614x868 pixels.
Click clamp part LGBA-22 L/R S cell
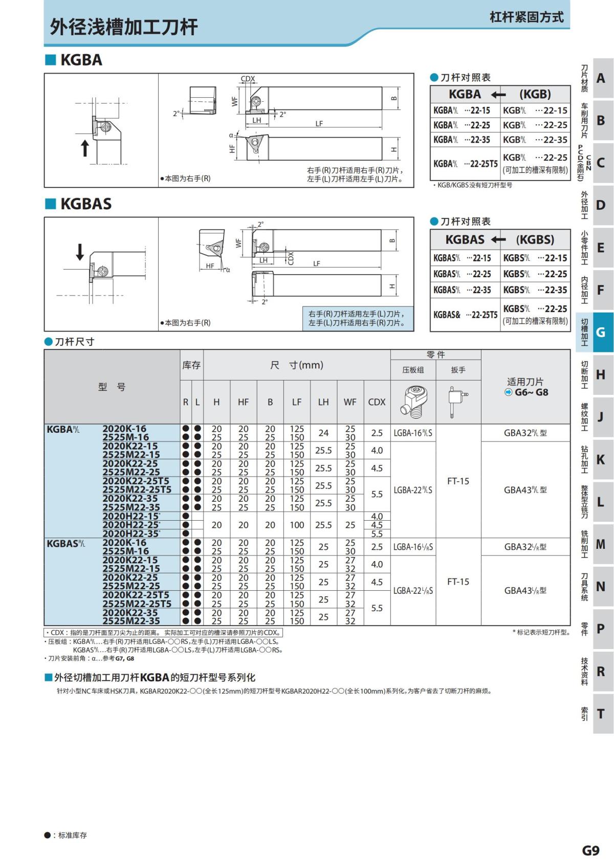pos(413,591)
